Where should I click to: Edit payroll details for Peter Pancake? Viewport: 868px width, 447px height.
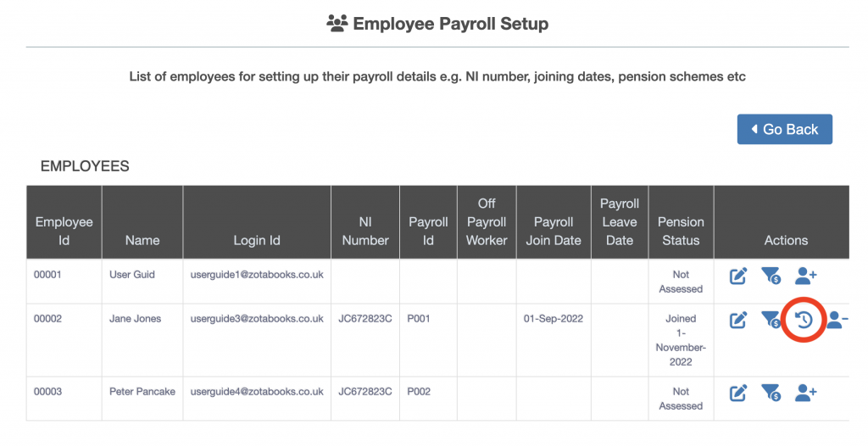coord(738,393)
